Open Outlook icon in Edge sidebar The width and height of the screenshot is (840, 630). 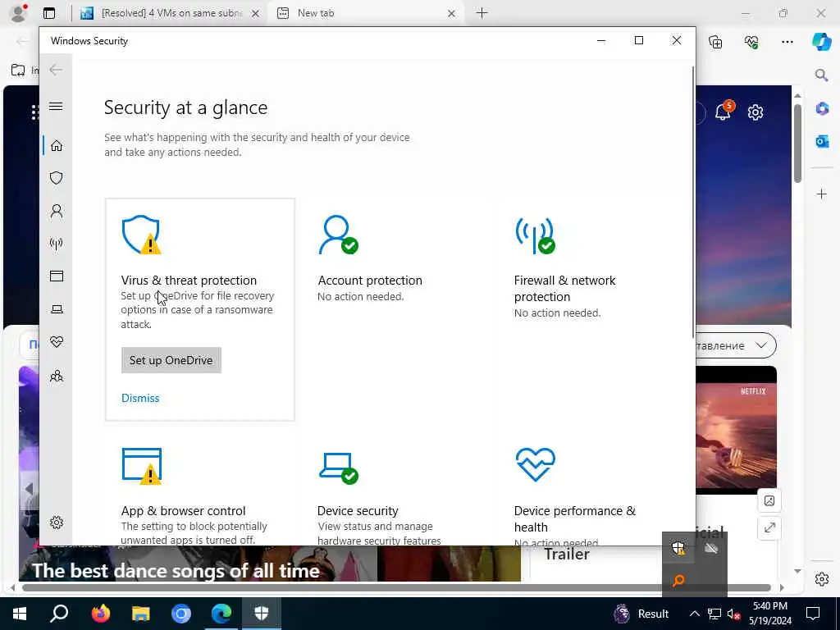[x=822, y=141]
